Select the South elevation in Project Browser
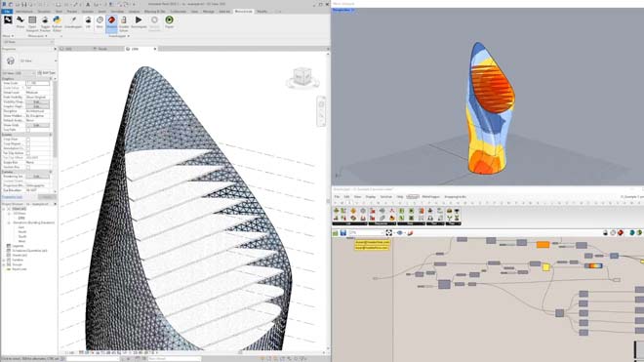 pos(22,237)
